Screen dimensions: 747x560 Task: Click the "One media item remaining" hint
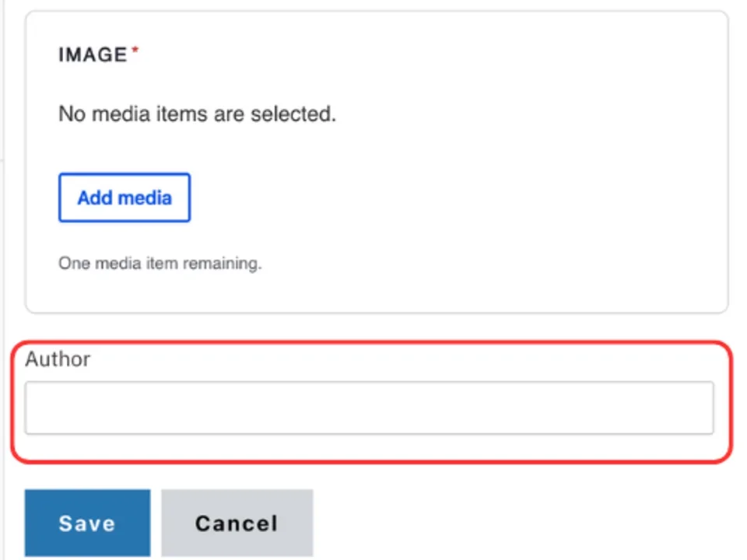pos(160,264)
